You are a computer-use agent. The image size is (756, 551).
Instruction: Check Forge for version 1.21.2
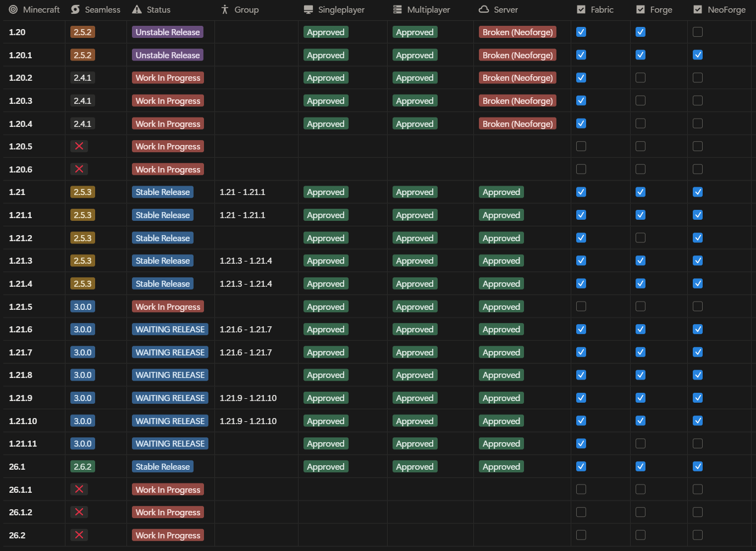pos(641,238)
